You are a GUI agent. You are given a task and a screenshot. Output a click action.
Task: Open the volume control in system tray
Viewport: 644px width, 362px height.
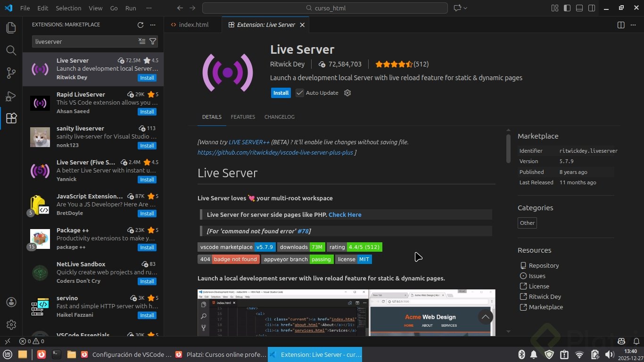point(609,354)
